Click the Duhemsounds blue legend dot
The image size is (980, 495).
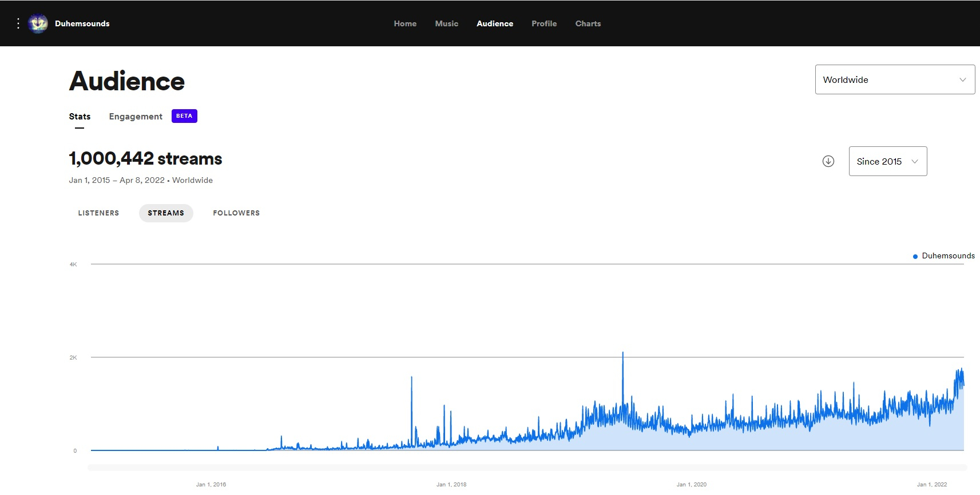coord(915,257)
